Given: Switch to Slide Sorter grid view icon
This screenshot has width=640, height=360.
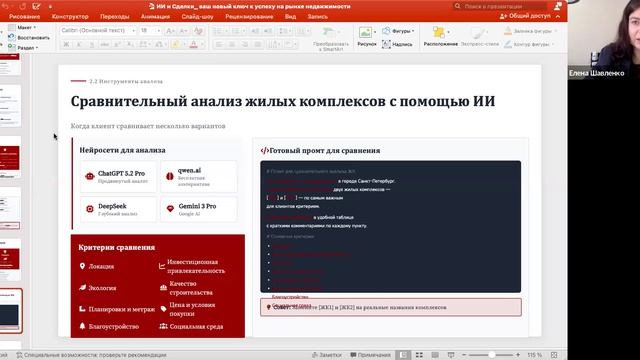Looking at the screenshot, I should pyautogui.click(x=419, y=355).
